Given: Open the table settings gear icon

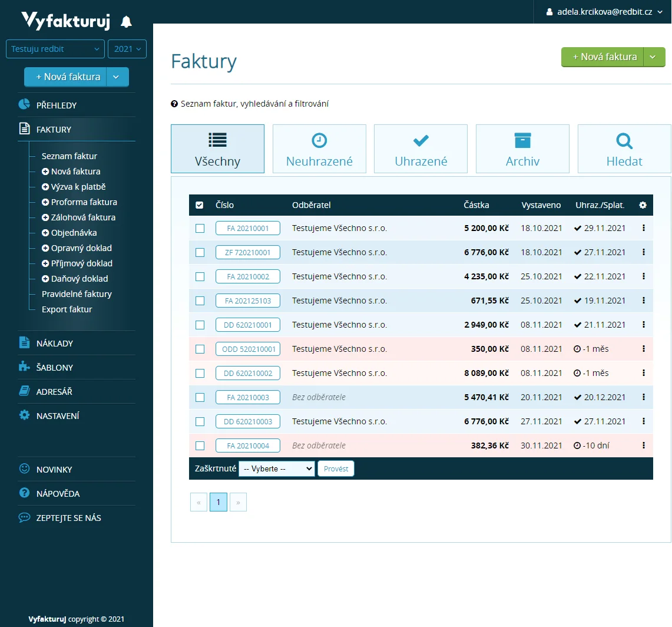Looking at the screenshot, I should point(643,205).
